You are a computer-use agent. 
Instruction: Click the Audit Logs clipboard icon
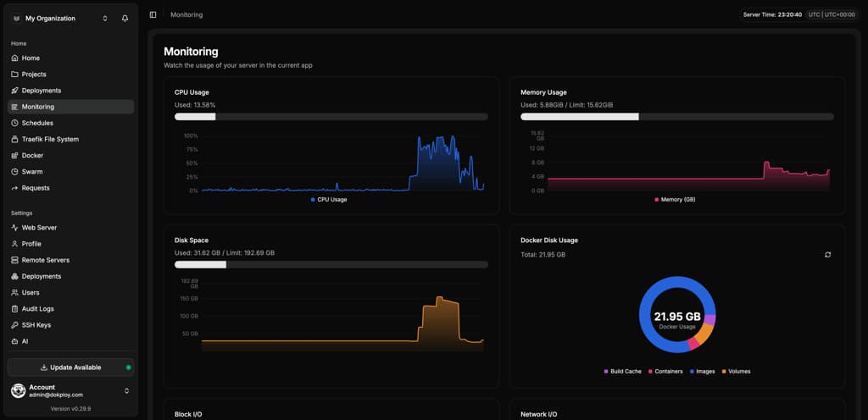coord(14,309)
